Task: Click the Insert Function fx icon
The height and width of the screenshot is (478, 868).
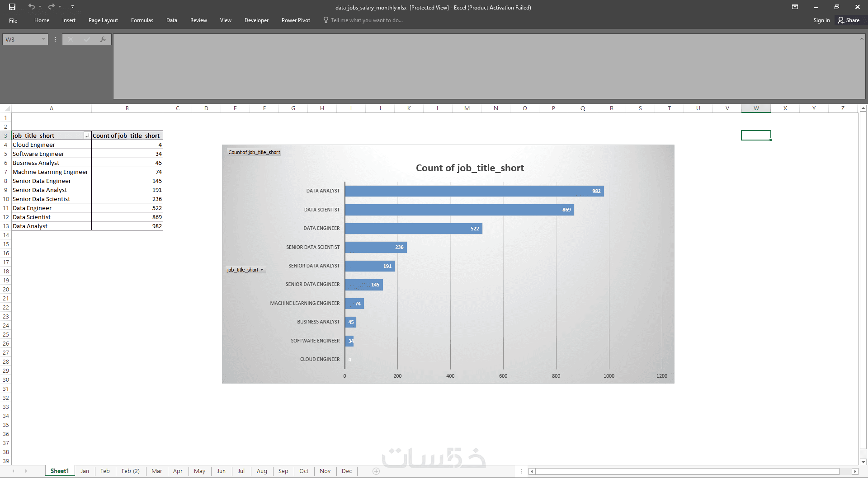Action: pyautogui.click(x=103, y=39)
